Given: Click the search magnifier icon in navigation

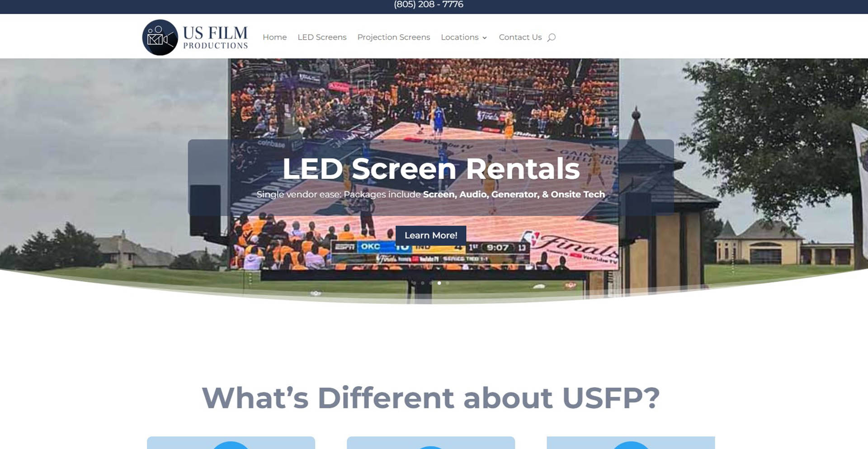Looking at the screenshot, I should point(551,38).
